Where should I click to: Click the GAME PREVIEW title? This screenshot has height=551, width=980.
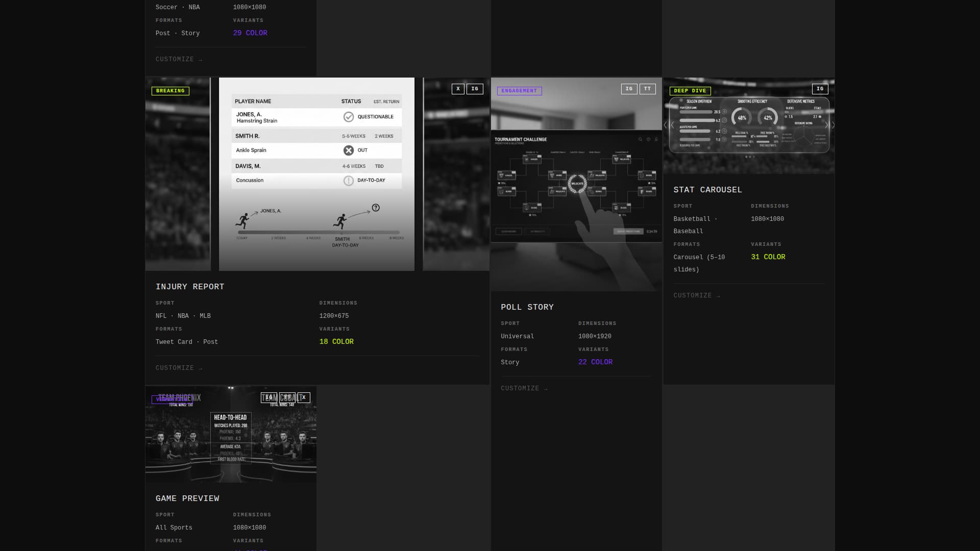(x=187, y=498)
